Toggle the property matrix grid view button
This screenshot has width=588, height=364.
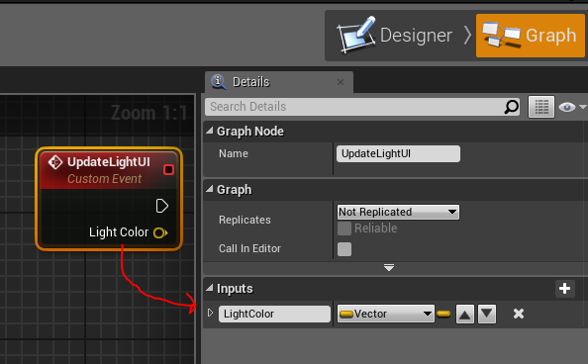[x=541, y=107]
